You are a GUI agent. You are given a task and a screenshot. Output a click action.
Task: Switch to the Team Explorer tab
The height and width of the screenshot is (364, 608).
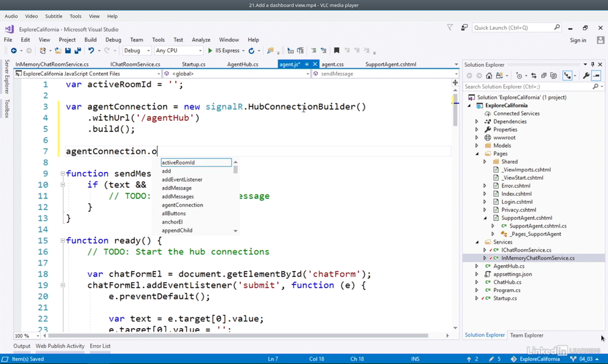pyautogui.click(x=527, y=335)
